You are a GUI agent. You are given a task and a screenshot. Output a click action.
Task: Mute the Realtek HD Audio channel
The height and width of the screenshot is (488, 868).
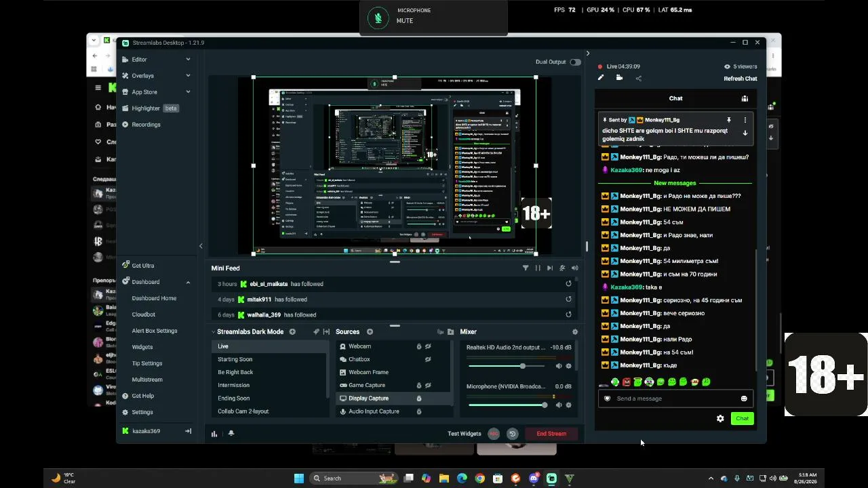pyautogui.click(x=559, y=366)
